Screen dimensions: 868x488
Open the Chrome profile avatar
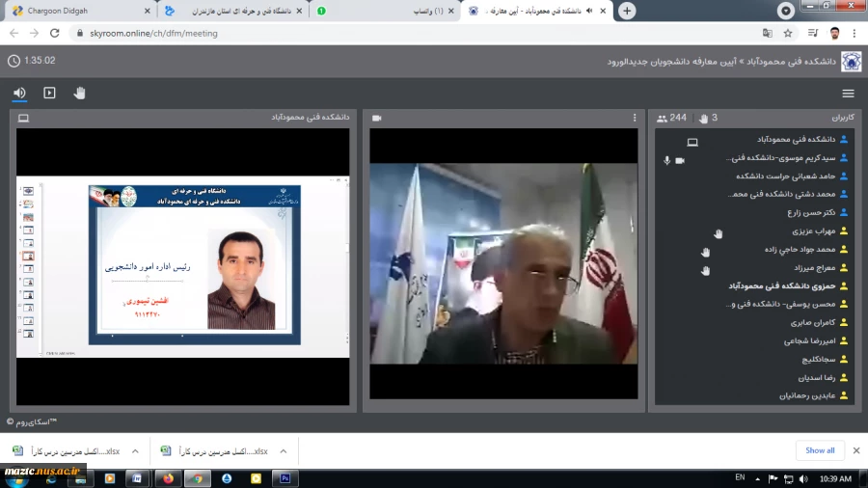coord(835,33)
